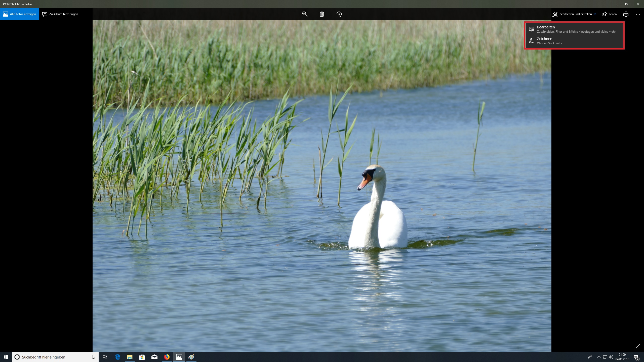This screenshot has width=644, height=362.
Task: Enter fullscreen with diagonal arrows icon
Action: 638,346
